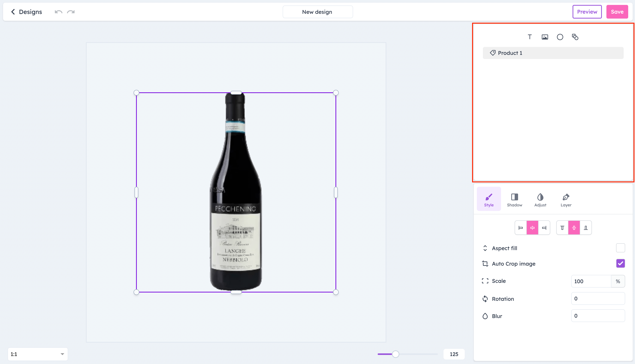Select the Product 1 layer row

[553, 53]
